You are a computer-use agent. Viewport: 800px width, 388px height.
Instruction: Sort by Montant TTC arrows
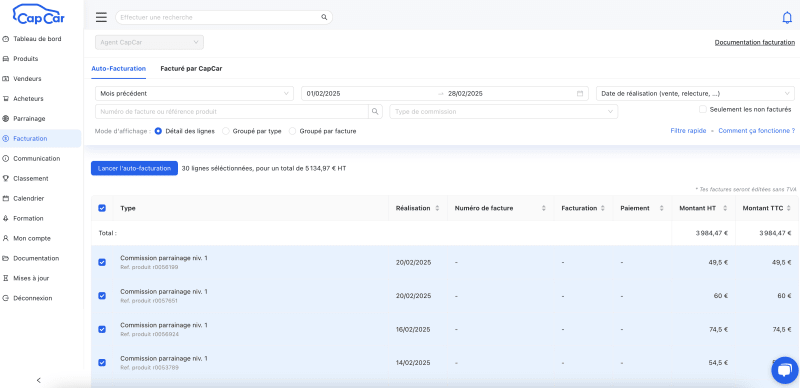[x=790, y=208]
